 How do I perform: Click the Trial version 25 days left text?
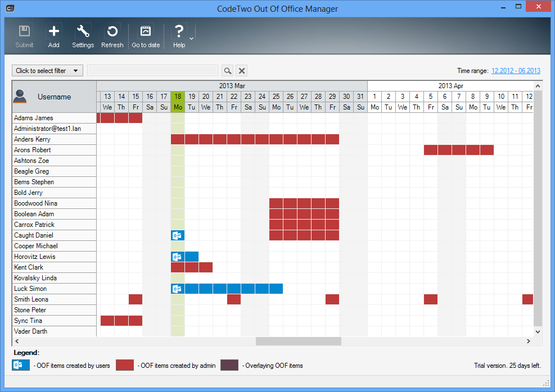(x=508, y=366)
